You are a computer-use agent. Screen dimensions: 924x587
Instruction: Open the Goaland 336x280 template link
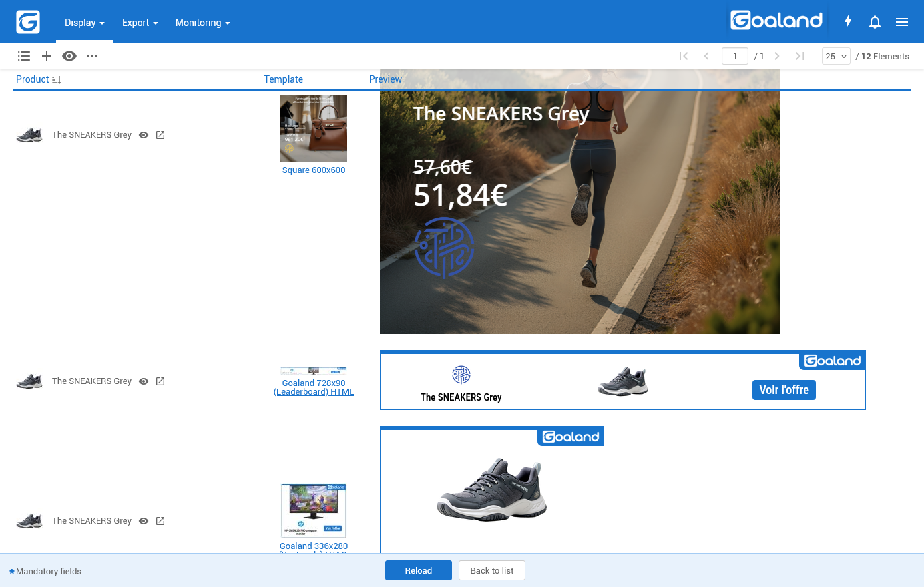pyautogui.click(x=314, y=546)
